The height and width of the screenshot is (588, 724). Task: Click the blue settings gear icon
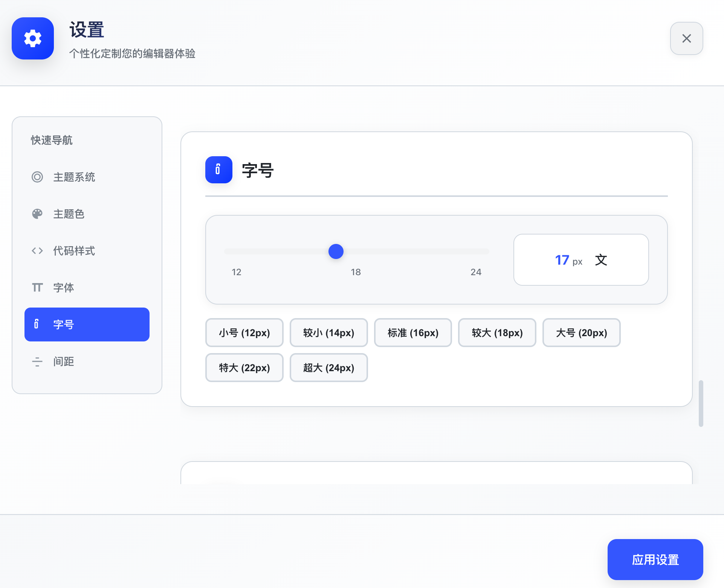pos(33,38)
